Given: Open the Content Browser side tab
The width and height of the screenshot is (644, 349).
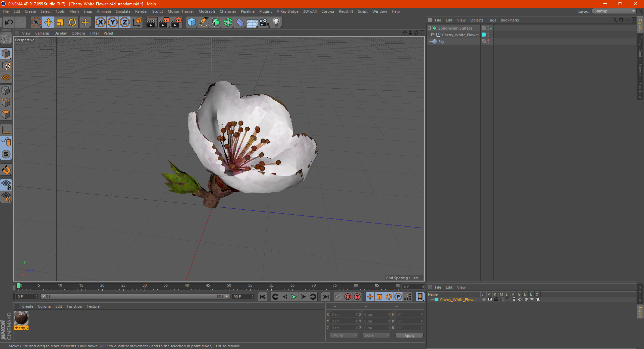Looking at the screenshot, I should [x=640, y=63].
